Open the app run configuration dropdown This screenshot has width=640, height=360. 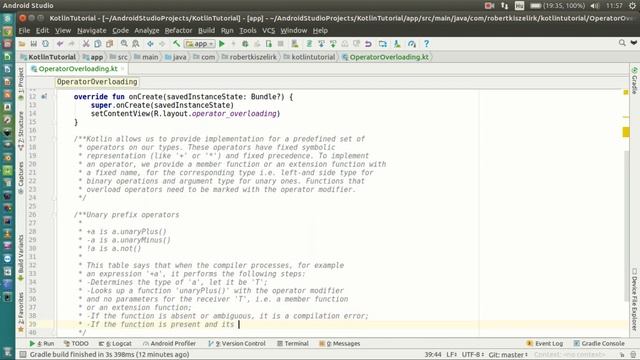tap(200, 44)
